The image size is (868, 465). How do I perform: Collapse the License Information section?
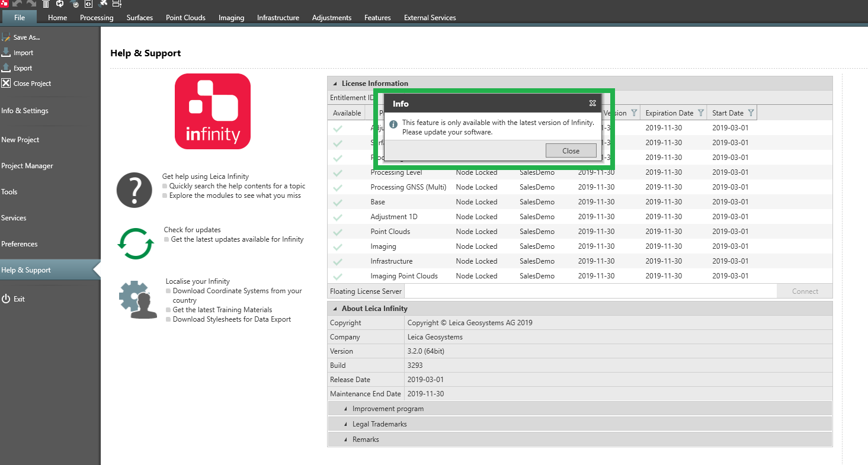[335, 84]
